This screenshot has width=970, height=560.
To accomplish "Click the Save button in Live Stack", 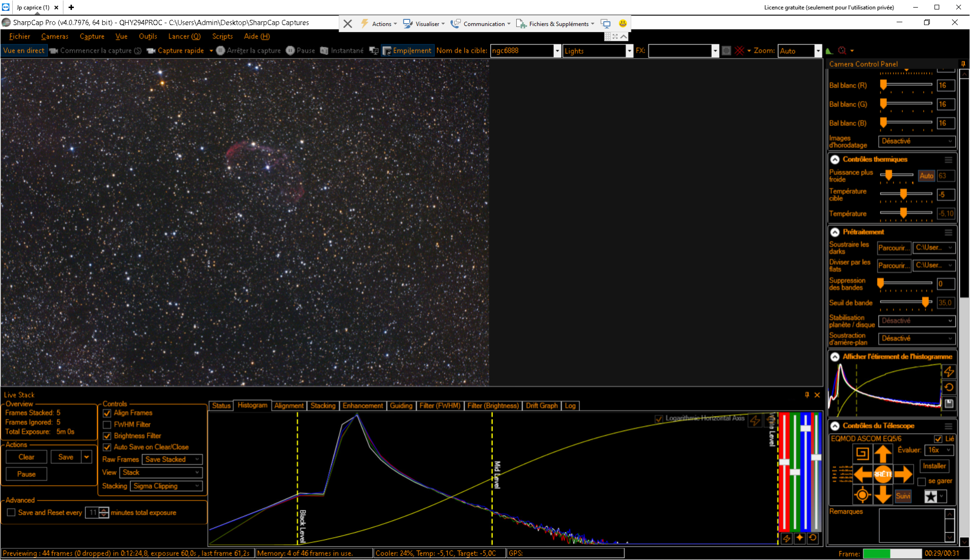I will pos(66,457).
